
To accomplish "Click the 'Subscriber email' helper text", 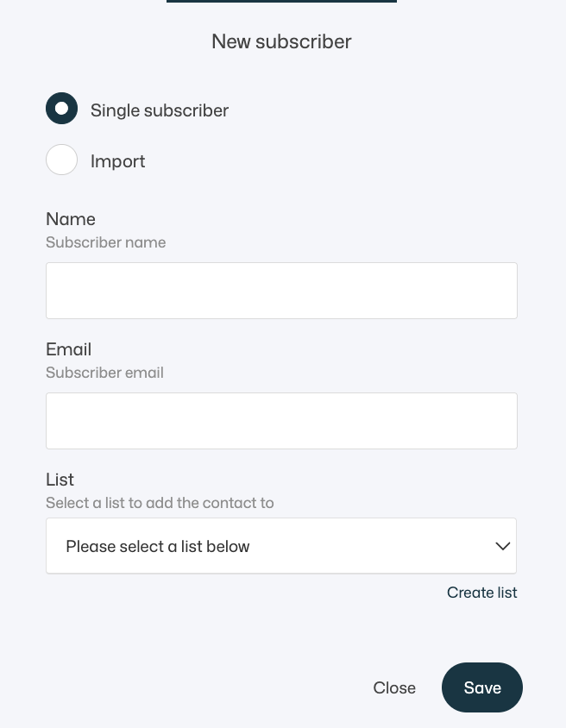I will point(104,373).
